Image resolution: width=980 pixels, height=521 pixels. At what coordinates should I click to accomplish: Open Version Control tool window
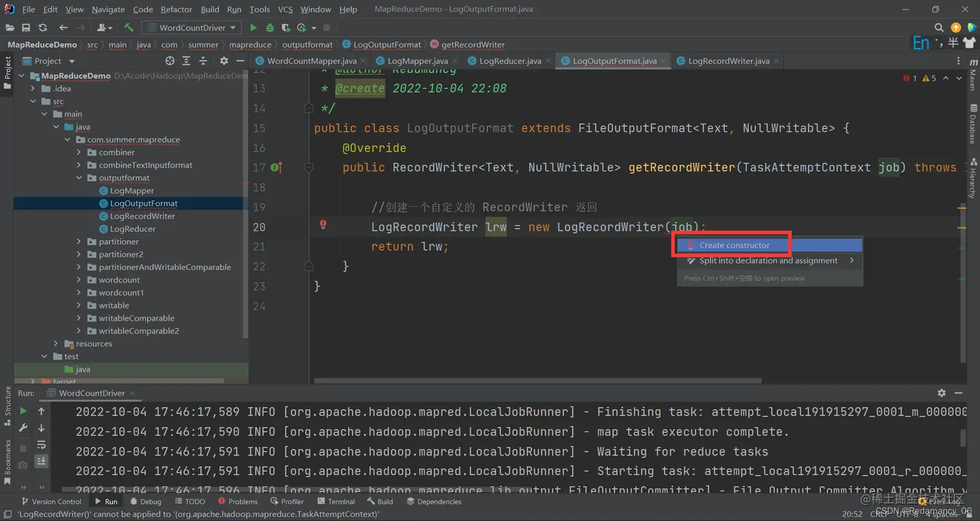(x=51, y=502)
